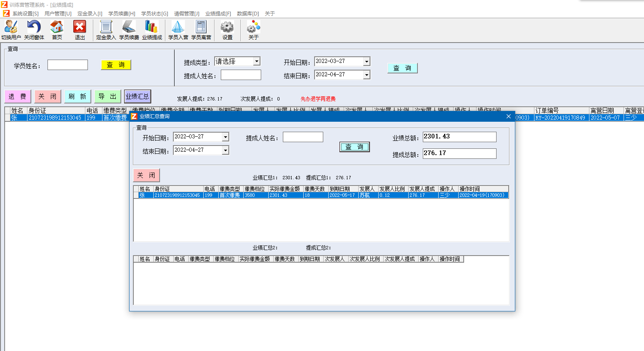Screen dimensions: 644x351
Task: Click 次发展人比例 header in dialog lower table
Action: [x=366, y=259]
